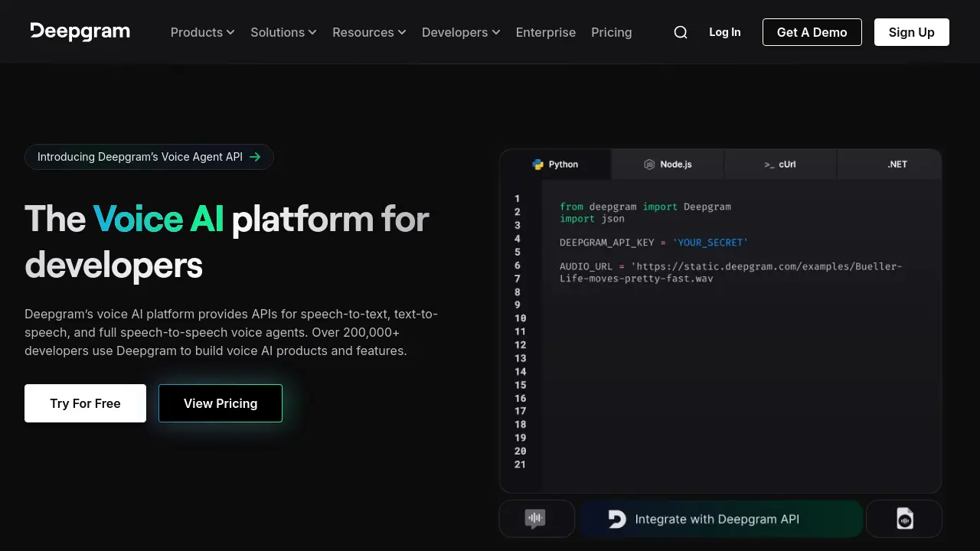Expand the Developers dropdown menu
The width and height of the screenshot is (980, 551).
(x=461, y=32)
